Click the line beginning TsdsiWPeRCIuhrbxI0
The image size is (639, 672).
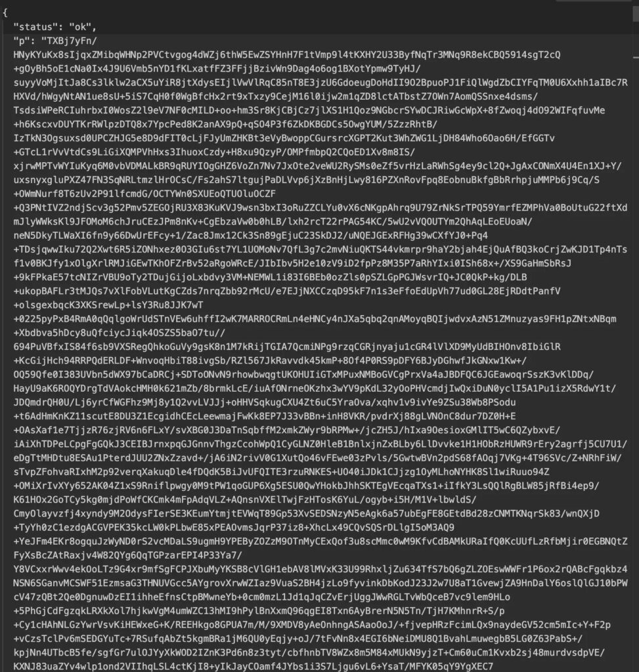point(309,110)
